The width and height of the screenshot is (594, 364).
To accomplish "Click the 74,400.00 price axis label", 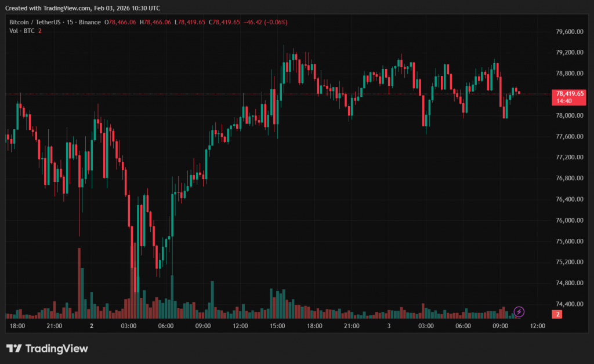I will [568, 304].
